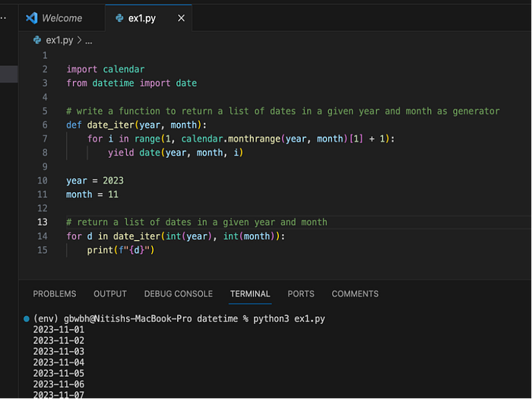This screenshot has height=399, width=532.
Task: Click terminal output 2023-11-06
Action: point(59,385)
